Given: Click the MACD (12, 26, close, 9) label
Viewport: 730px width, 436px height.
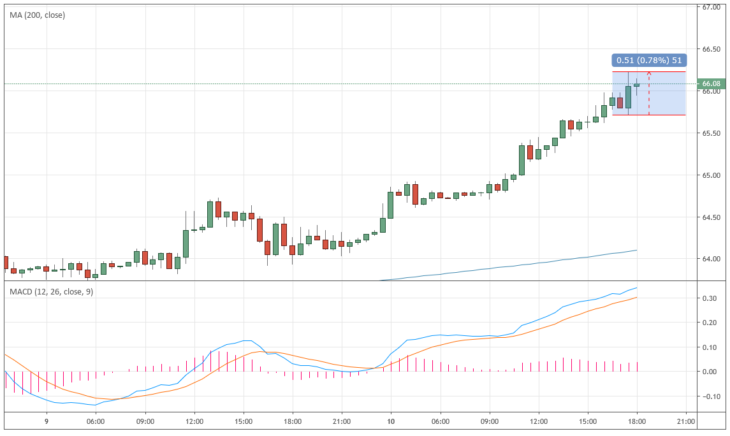Looking at the screenshot, I should (x=51, y=292).
